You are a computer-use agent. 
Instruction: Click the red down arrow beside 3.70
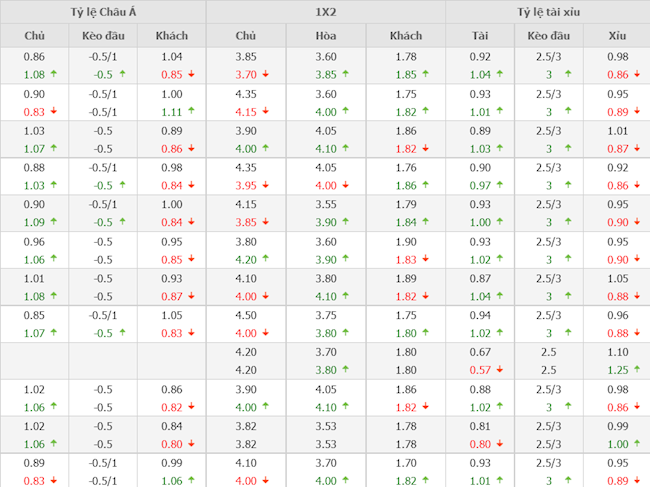click(266, 75)
